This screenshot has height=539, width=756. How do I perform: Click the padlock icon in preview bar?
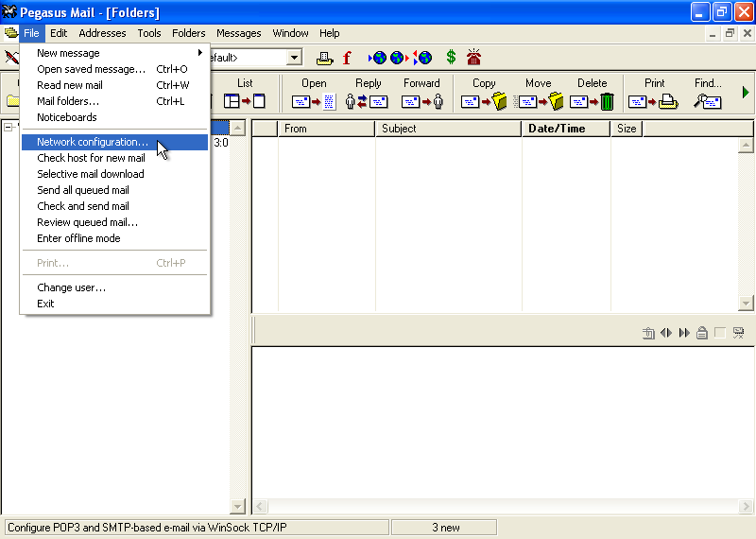point(702,333)
